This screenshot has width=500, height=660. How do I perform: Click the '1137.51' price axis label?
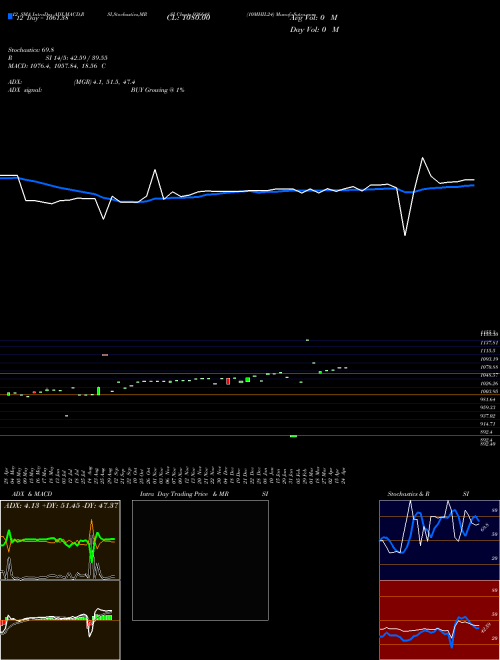[x=490, y=342]
